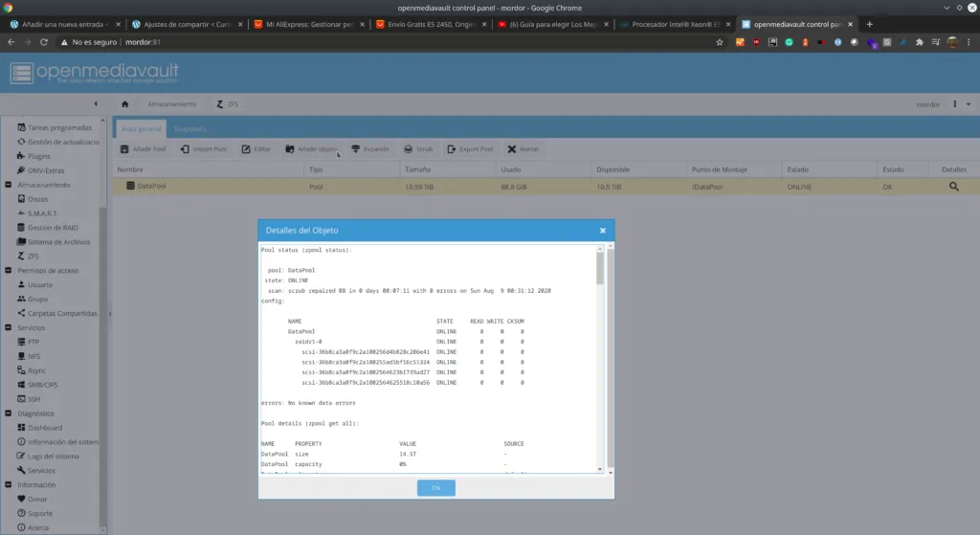Bookmark this page with star icon

pos(720,42)
